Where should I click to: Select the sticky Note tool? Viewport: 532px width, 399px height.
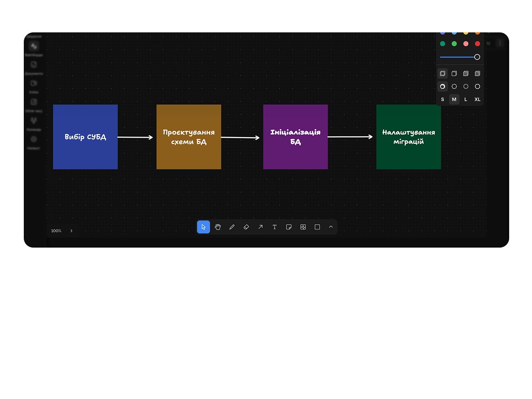tap(289, 227)
